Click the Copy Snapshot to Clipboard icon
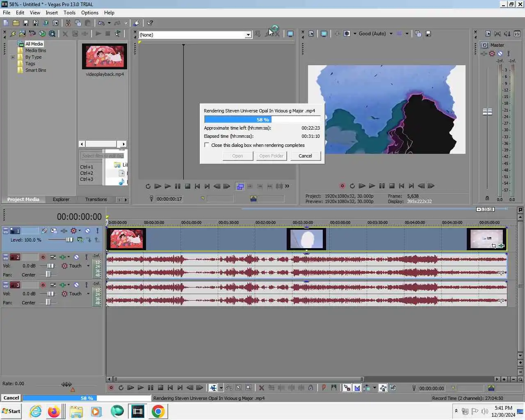525x420 pixels. click(x=418, y=34)
